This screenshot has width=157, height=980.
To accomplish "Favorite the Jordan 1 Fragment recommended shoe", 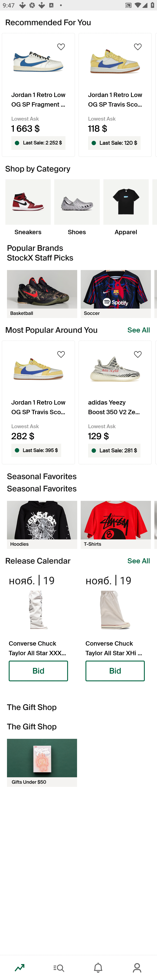I will pyautogui.click(x=61, y=47).
